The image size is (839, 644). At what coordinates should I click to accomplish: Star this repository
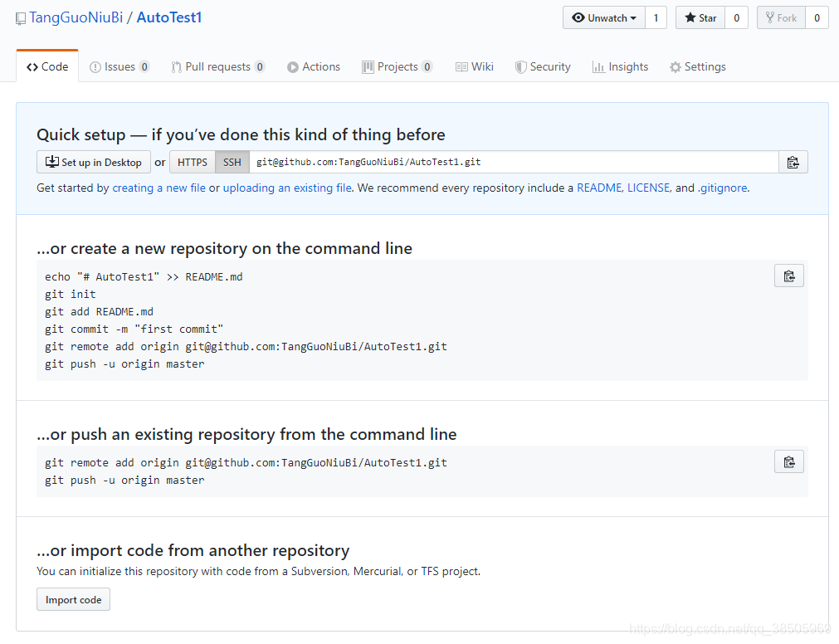pyautogui.click(x=700, y=17)
